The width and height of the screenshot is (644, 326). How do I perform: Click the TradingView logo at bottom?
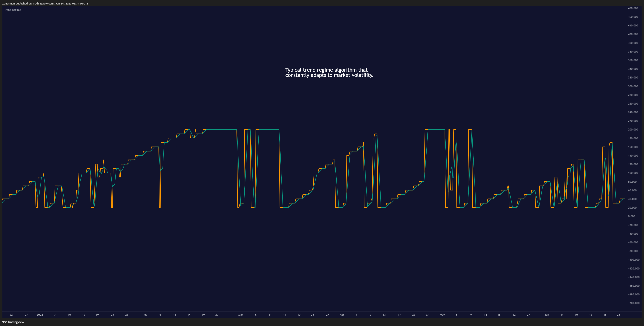click(x=13, y=322)
